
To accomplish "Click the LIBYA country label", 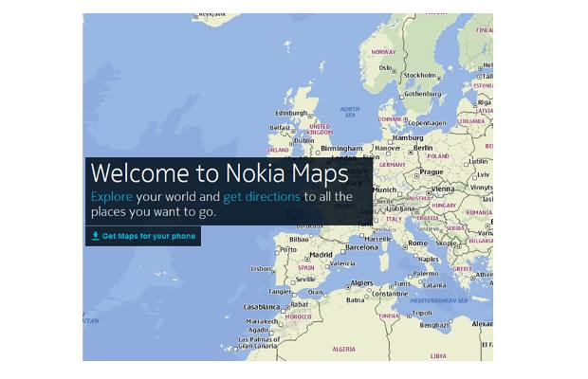I will coord(438,355).
